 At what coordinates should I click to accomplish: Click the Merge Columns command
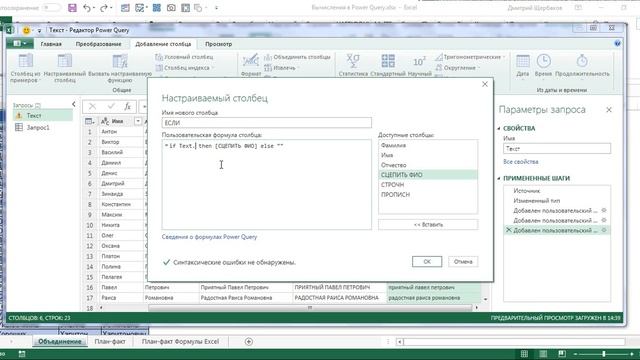(x=297, y=57)
